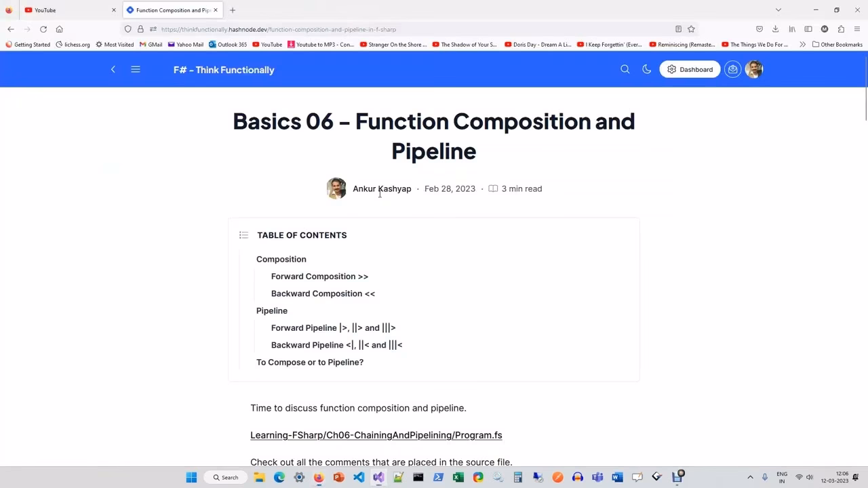Open Firefox's Pocket icon in the toolbar
868x488 pixels.
(x=759, y=29)
